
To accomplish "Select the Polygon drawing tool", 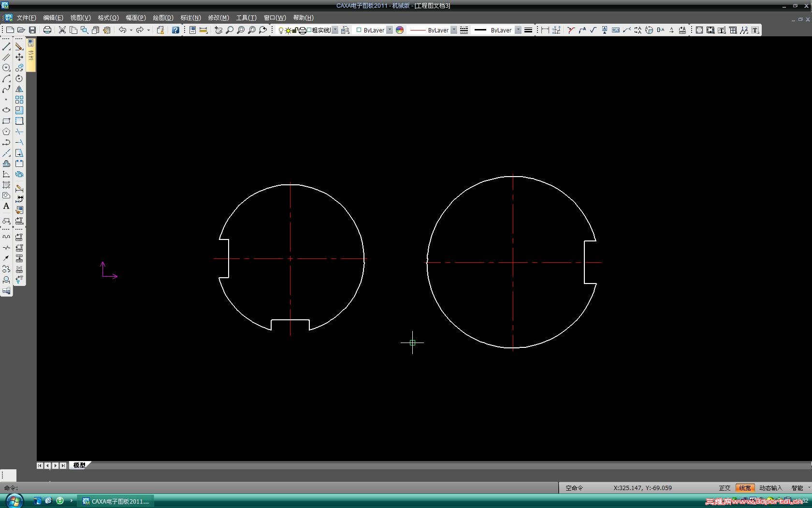I will [x=6, y=132].
